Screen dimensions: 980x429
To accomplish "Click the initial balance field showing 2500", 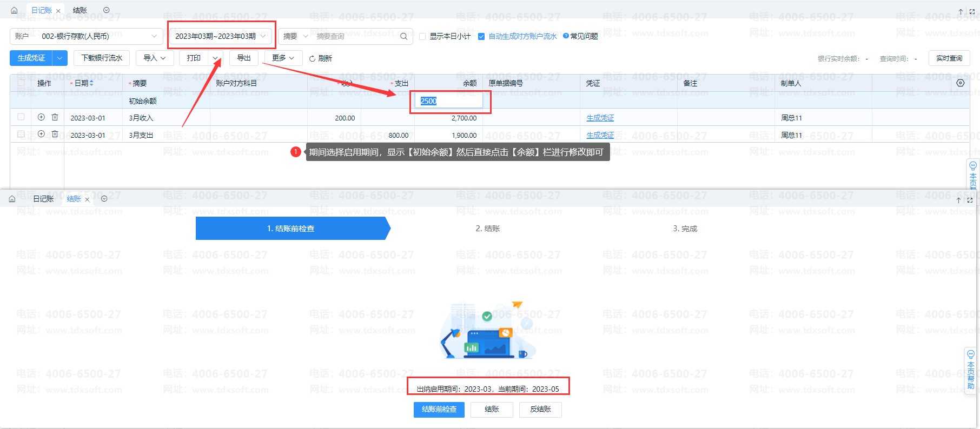I will point(449,101).
